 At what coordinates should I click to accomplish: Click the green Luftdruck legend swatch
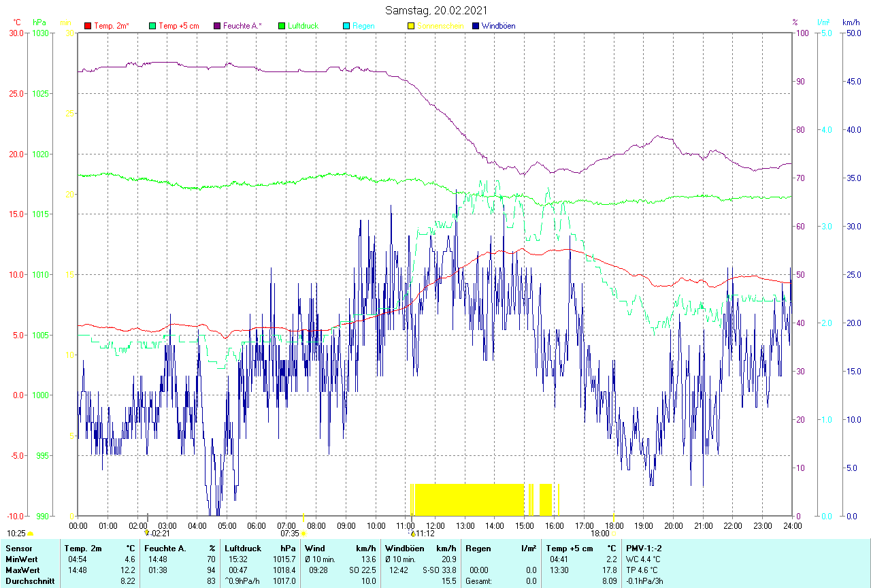(281, 26)
